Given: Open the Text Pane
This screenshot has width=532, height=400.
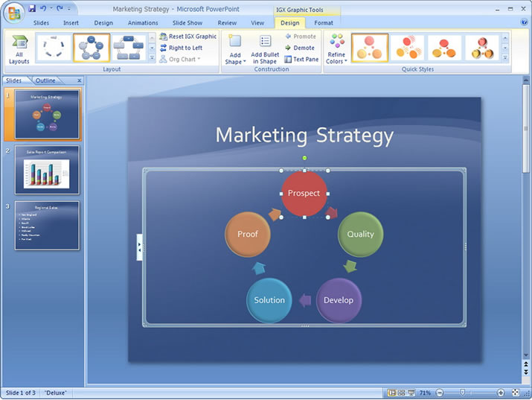Looking at the screenshot, I should (301, 59).
